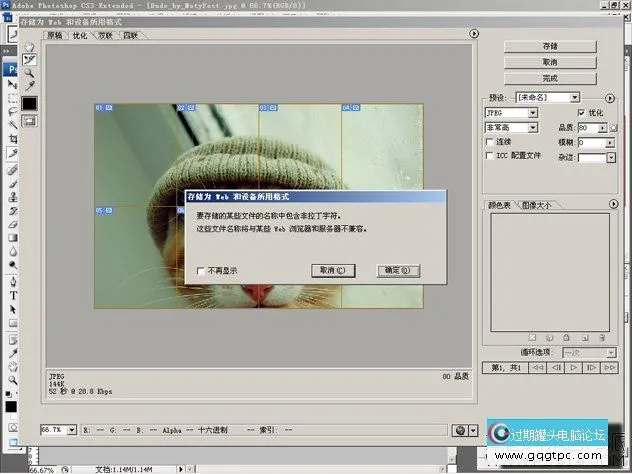
Task: Pick the Zoom tool in Save for Web dialog
Action: [x=29, y=73]
